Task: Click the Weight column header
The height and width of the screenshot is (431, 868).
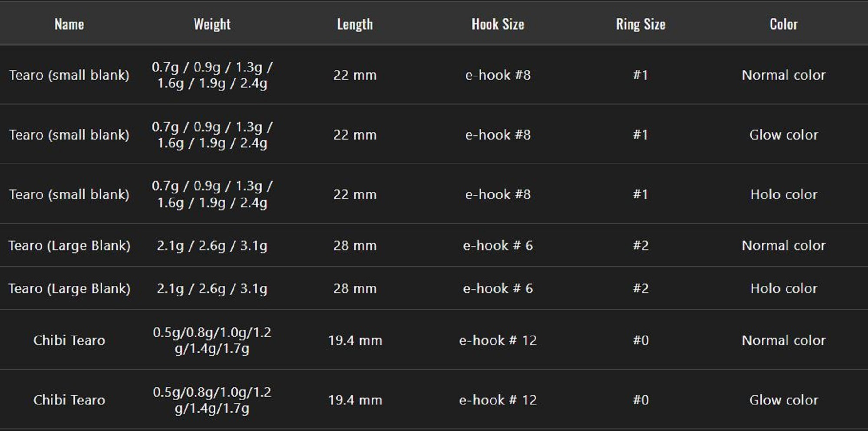Action: (212, 24)
